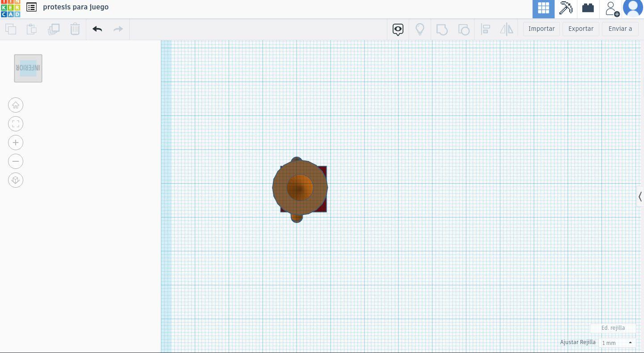The image size is (644, 353).
Task: Switch to Blocks pickaxe mode
Action: pos(566,8)
